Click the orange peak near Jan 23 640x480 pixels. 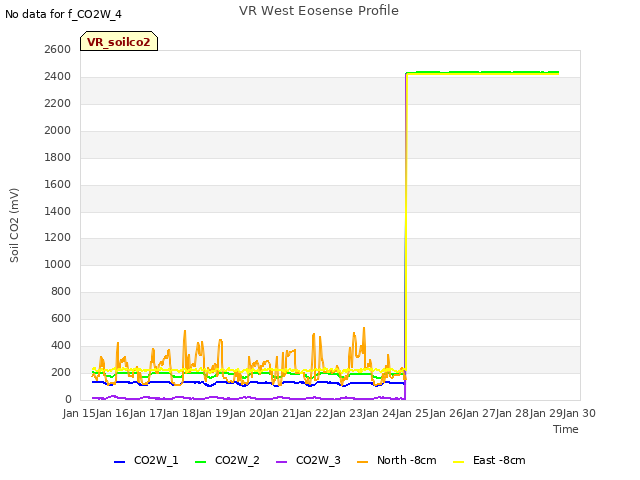tap(364, 329)
